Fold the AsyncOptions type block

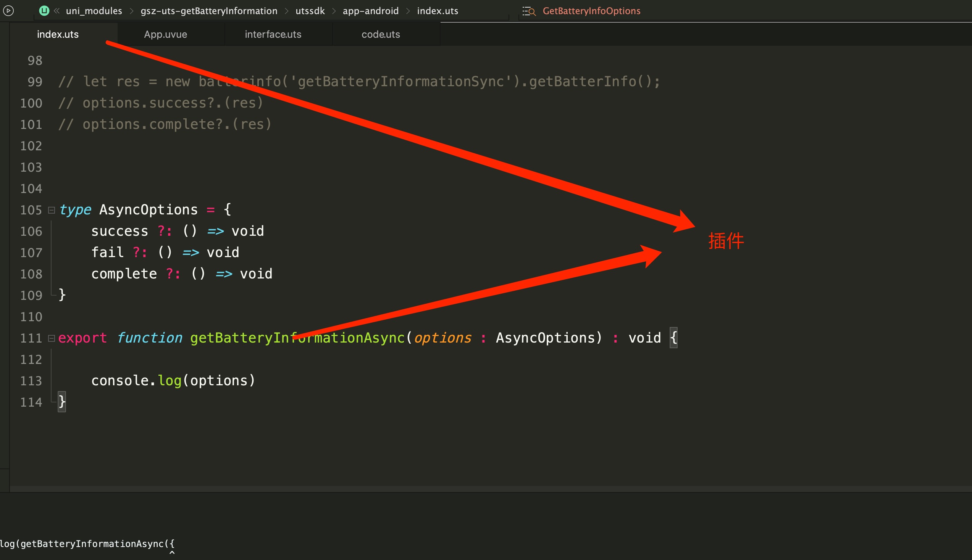click(x=51, y=210)
